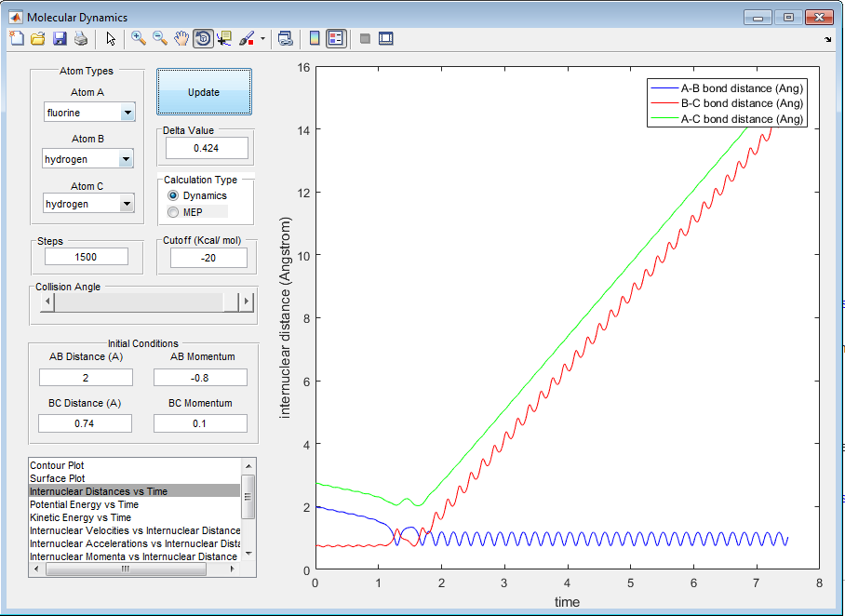
Task: Select Potential Energy vs Time plot
Action: tap(84, 504)
